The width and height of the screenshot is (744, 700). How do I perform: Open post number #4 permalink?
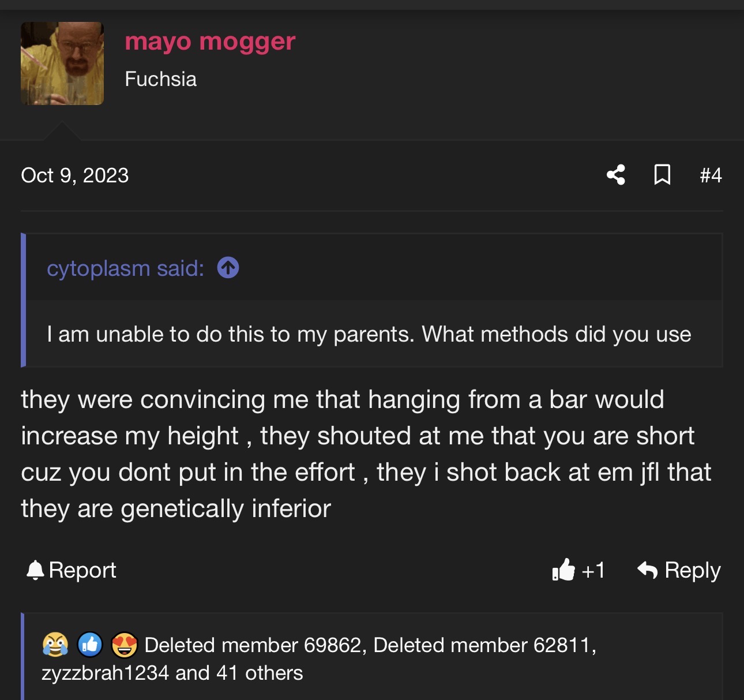coord(711,175)
